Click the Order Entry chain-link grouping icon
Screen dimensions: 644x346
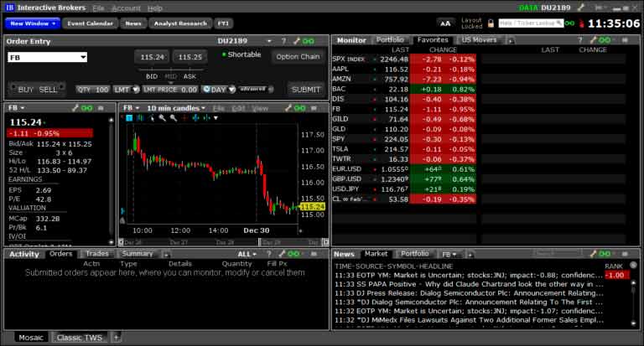(x=309, y=41)
